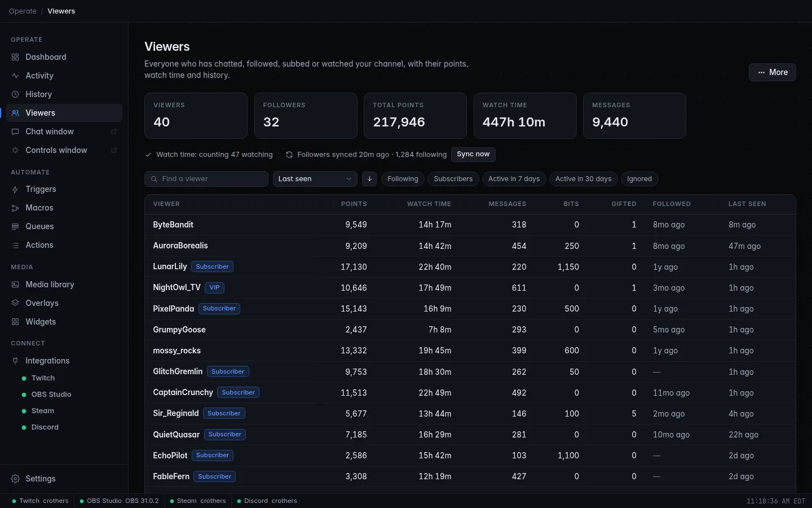Image resolution: width=812 pixels, height=508 pixels.
Task: Click the Integrations plug icon
Action: click(15, 361)
